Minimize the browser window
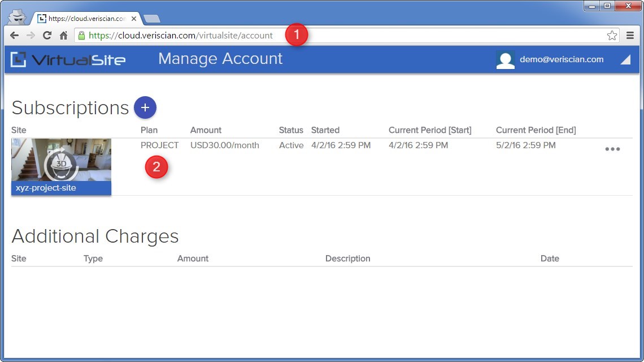The height and width of the screenshot is (362, 644). pos(592,6)
